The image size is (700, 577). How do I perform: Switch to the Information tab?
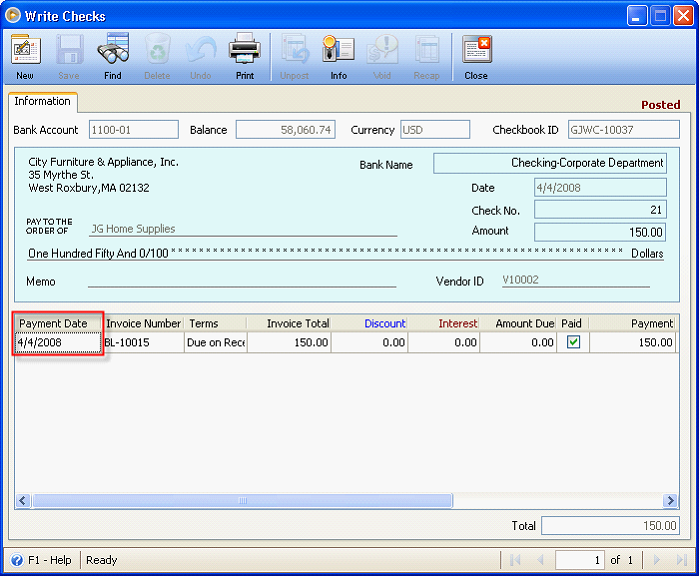click(42, 101)
